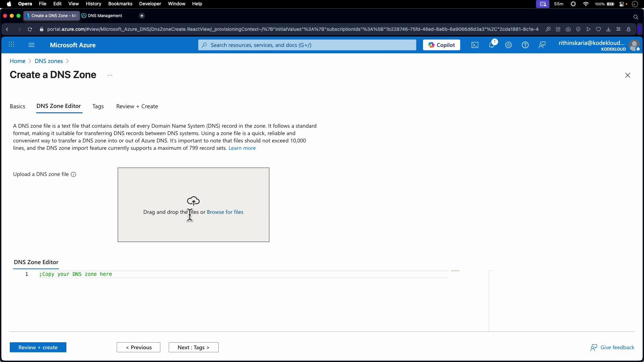Click the user account avatar
Viewport: 644px width, 362px height.
coord(634,45)
